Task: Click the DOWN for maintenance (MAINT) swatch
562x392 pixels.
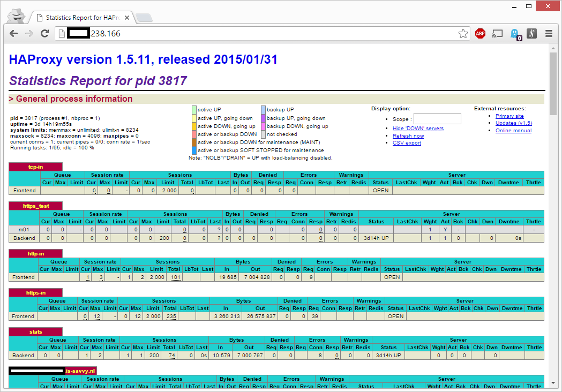Action: tap(194, 142)
